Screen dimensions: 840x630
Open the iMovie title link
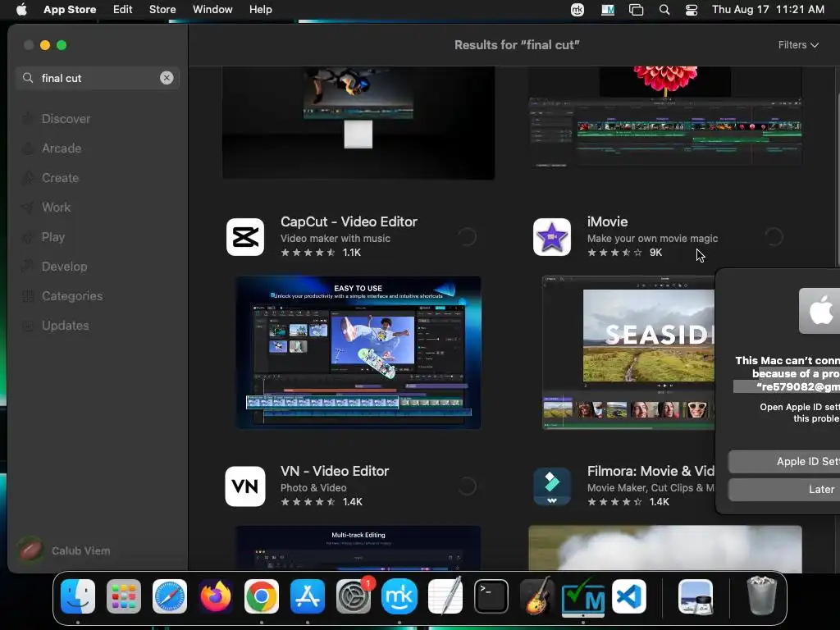pos(607,221)
